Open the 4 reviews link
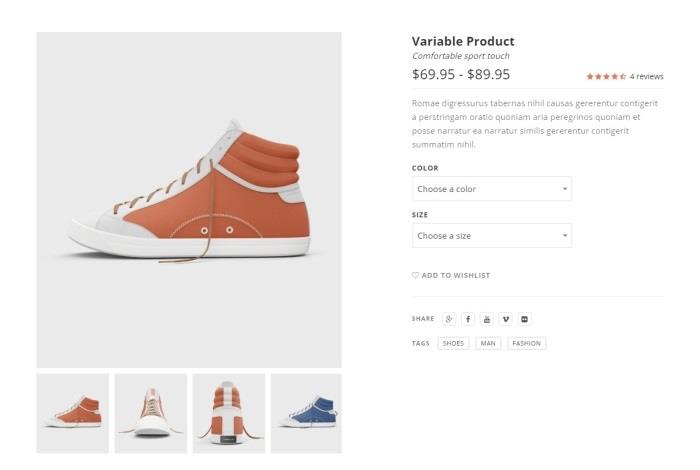The height and width of the screenshot is (470, 700). (x=647, y=76)
